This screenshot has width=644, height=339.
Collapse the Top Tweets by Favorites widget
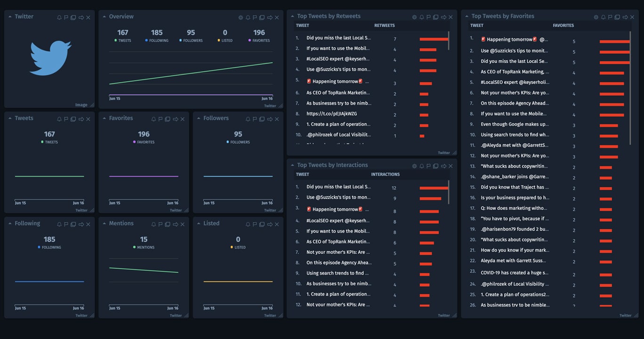point(467,16)
